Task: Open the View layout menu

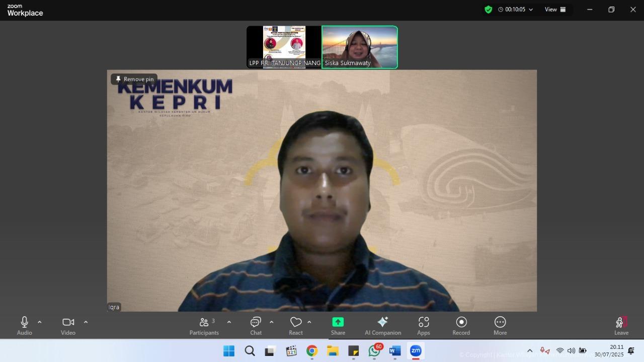Action: (x=555, y=10)
